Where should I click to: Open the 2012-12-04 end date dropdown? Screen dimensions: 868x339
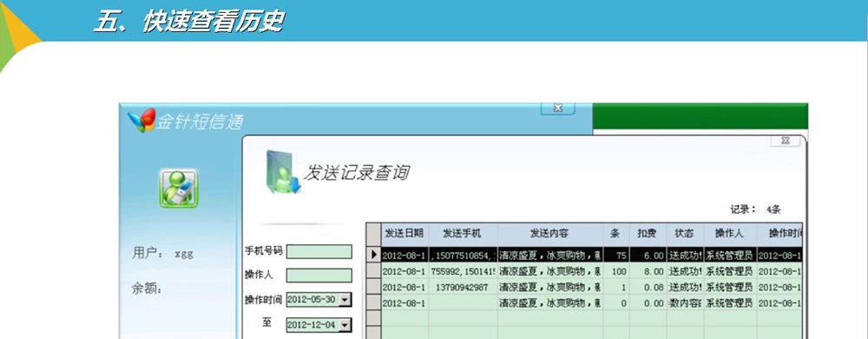[345, 325]
